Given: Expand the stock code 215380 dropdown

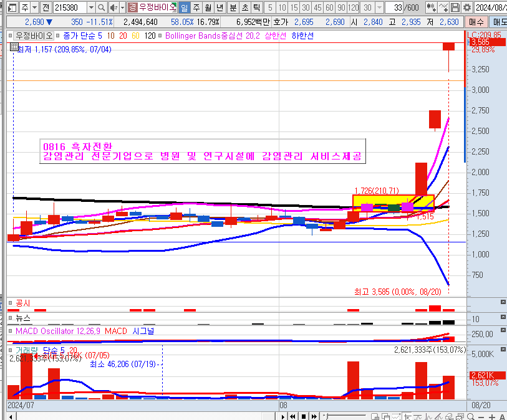Looking at the screenshot, I should coord(91,7).
